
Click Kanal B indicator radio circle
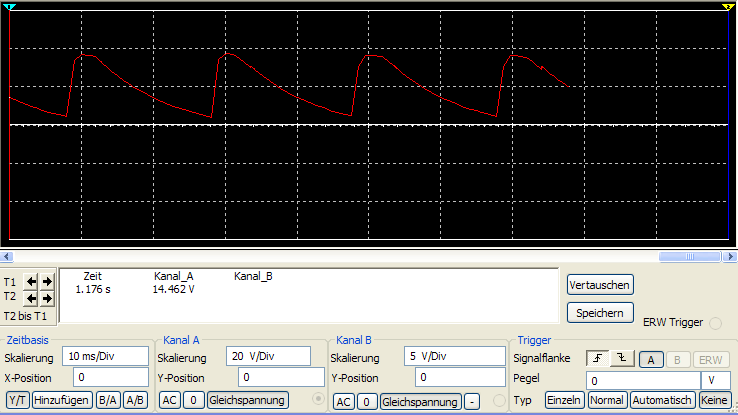tap(499, 400)
